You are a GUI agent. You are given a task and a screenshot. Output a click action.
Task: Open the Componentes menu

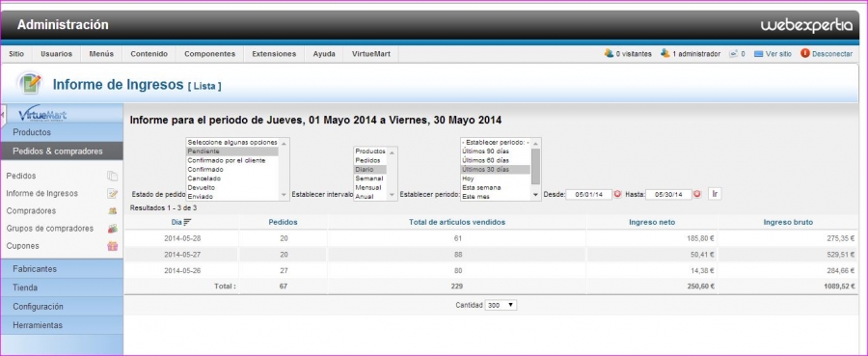pos(210,54)
